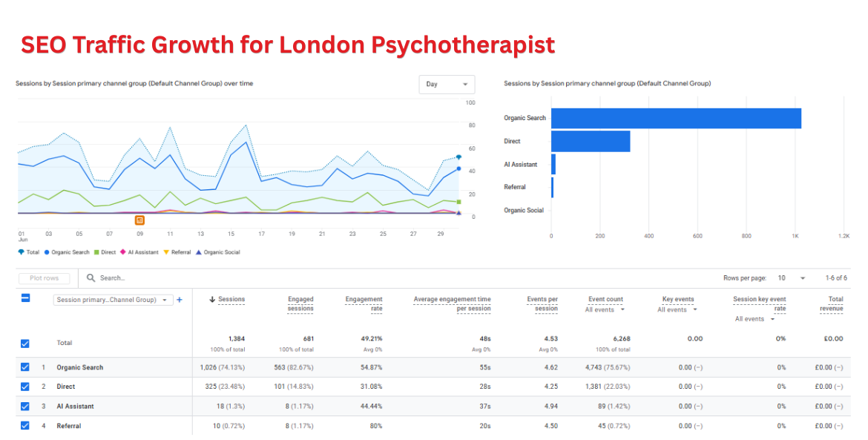Click the 325 (23.48%) sessions cell
This screenshot has width=868, height=440.
pos(225,387)
